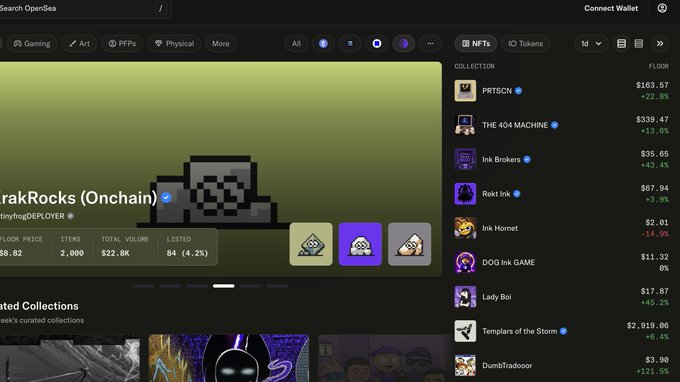Image resolution: width=680 pixels, height=382 pixels.
Task: Click the DOG Ink GAME name
Action: click(508, 262)
